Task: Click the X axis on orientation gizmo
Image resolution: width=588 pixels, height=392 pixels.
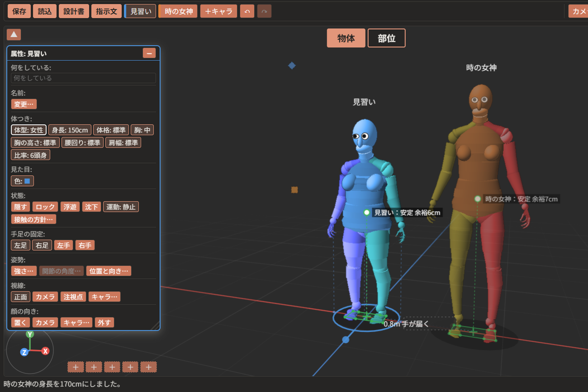Action: pyautogui.click(x=45, y=351)
